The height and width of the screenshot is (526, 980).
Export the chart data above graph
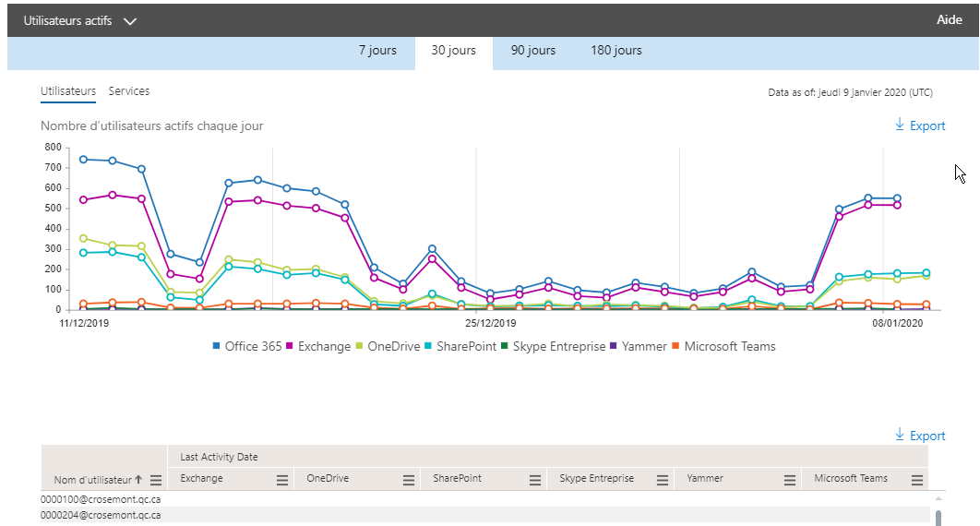pos(920,126)
